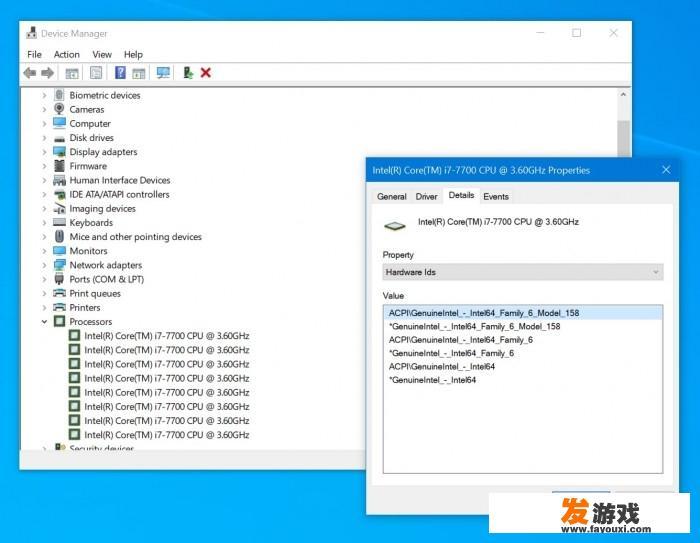Click the Ports (COM & LPT) icon

tap(59, 279)
